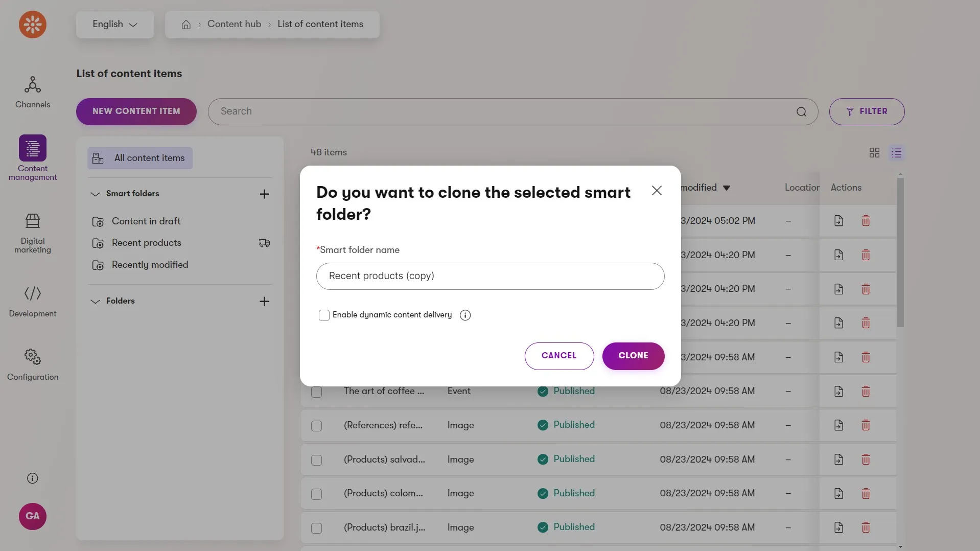Select (References) refe... row checkbox

click(x=316, y=426)
